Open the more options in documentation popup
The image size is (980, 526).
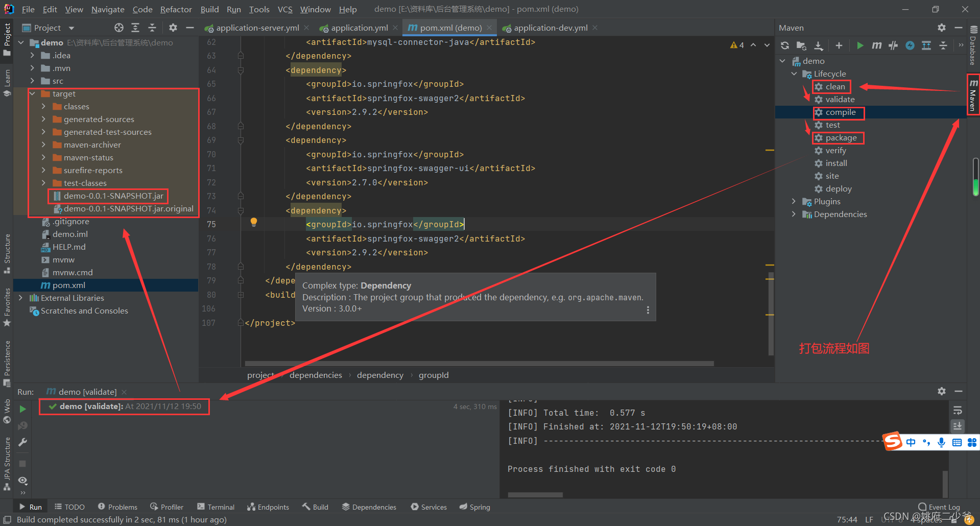(x=648, y=310)
